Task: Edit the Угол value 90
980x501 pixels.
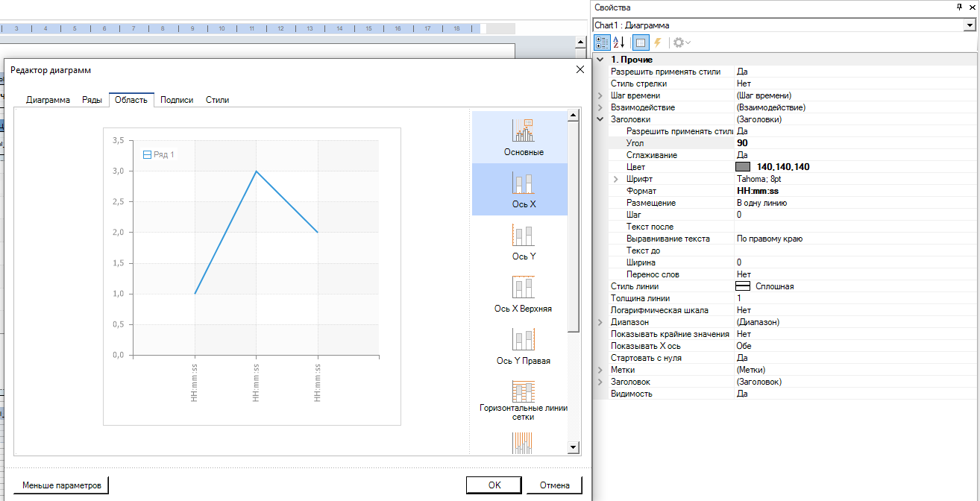Action: (x=855, y=143)
